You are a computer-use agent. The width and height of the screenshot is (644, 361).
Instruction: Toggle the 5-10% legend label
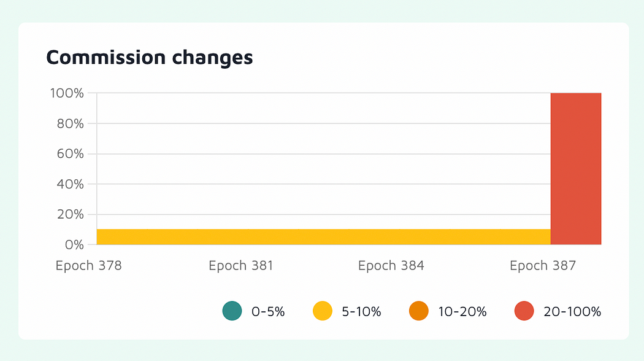click(x=361, y=312)
